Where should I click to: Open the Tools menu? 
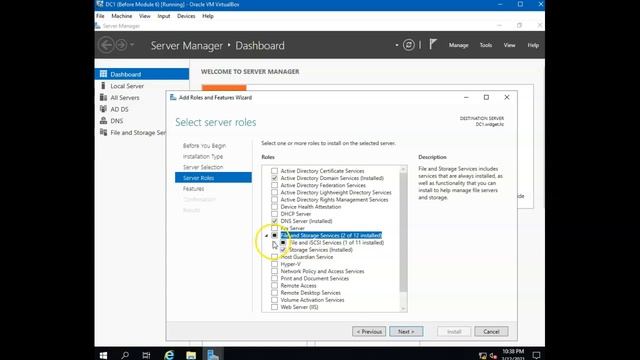485,45
